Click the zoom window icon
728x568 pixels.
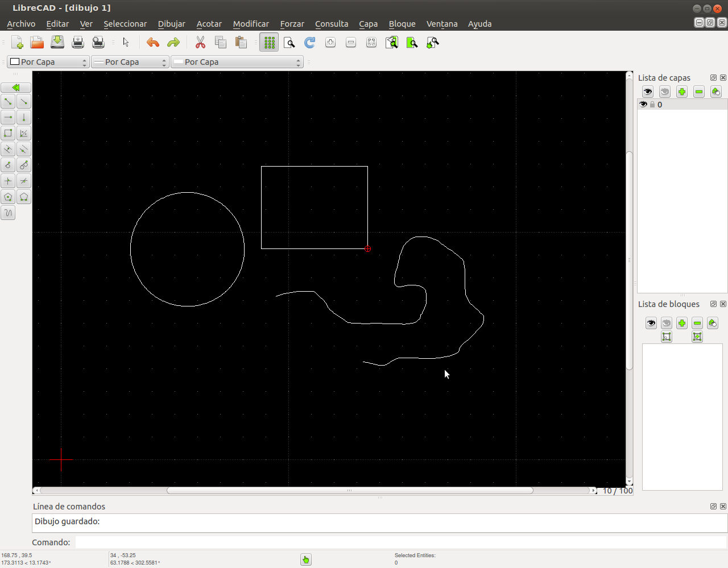(x=412, y=43)
